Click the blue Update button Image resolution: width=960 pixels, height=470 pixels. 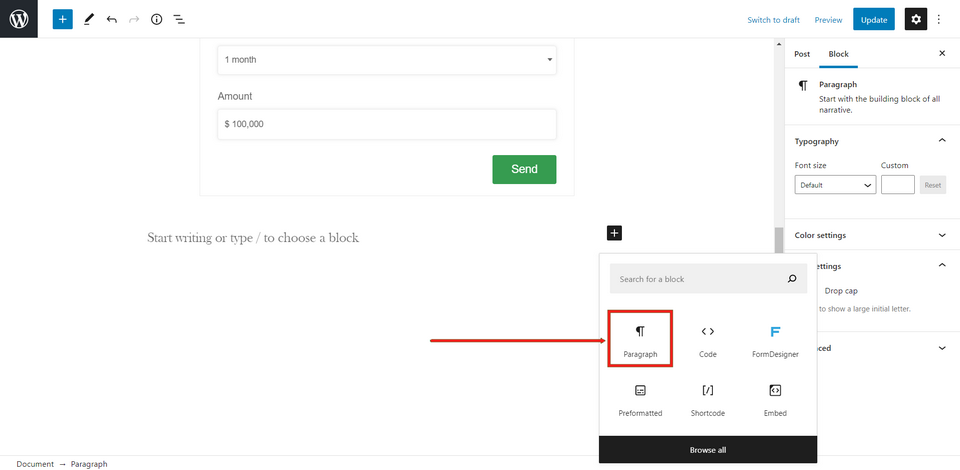[873, 19]
